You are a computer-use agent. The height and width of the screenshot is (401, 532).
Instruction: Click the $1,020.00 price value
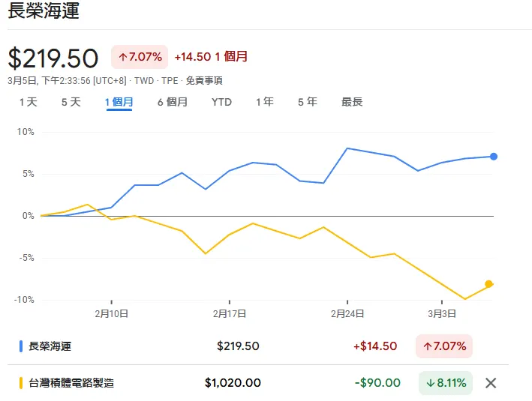233,383
